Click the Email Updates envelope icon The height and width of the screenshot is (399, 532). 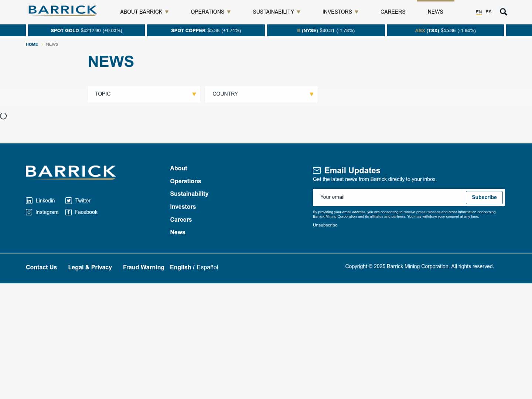[x=317, y=170]
